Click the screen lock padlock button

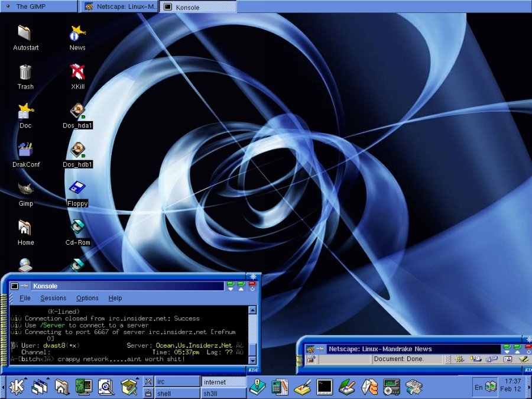[x=148, y=393]
